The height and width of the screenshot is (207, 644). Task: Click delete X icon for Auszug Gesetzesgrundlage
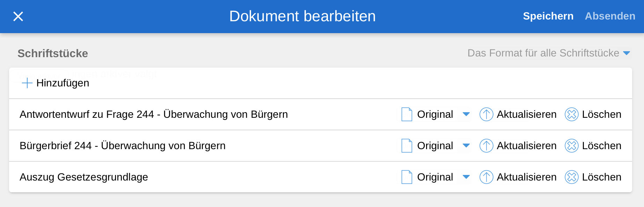coord(571,177)
